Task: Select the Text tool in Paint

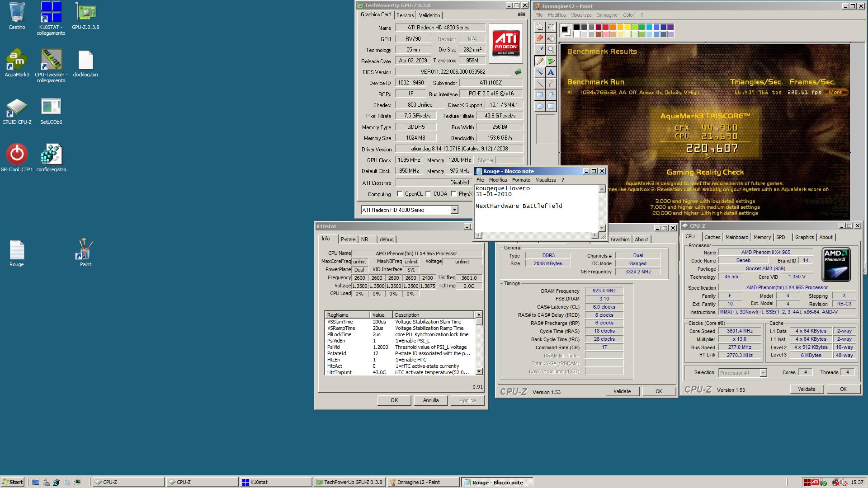Action: (x=551, y=72)
